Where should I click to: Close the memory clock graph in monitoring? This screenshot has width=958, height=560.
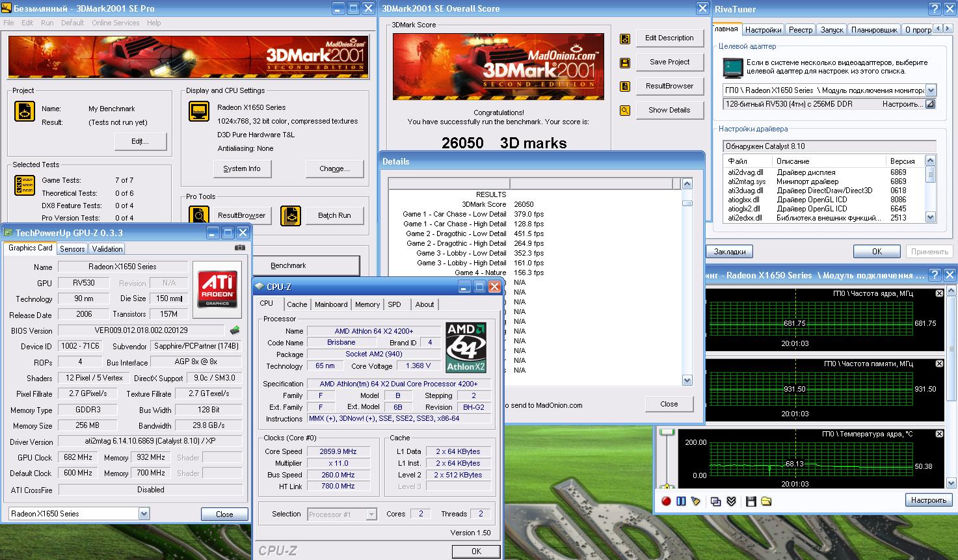click(x=939, y=364)
